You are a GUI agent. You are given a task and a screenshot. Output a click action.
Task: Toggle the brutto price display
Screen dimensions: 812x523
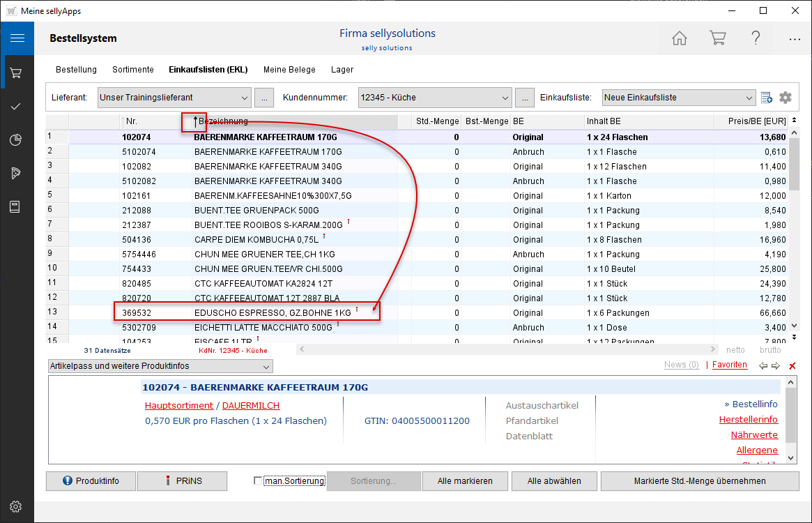(x=770, y=350)
